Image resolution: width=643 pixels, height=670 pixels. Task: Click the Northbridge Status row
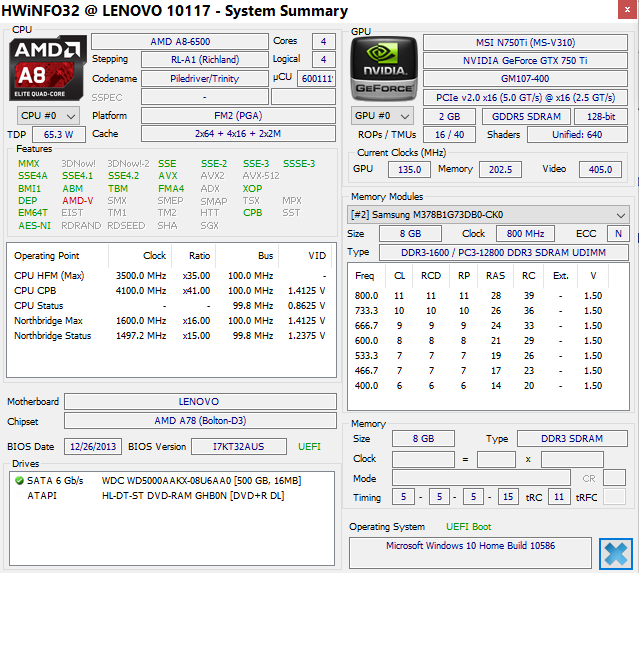pyautogui.click(x=170, y=336)
